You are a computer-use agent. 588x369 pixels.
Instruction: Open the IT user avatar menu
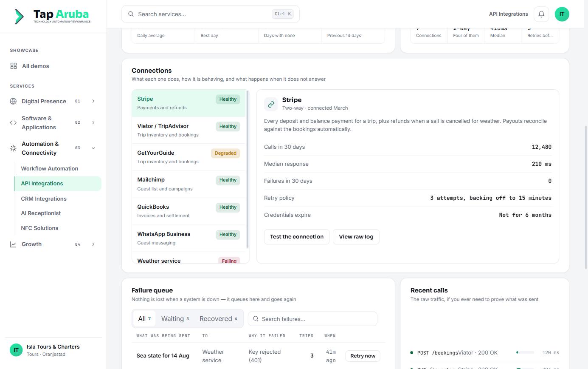pos(562,14)
